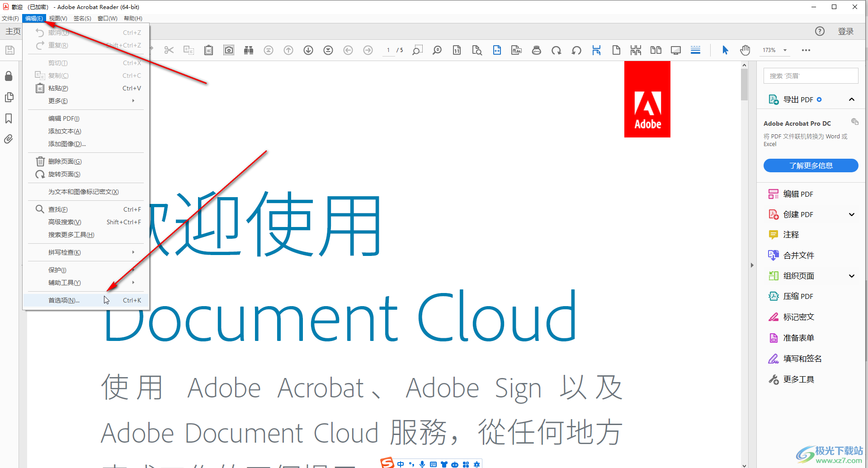Open the 窗口(W) menu

pos(107,19)
